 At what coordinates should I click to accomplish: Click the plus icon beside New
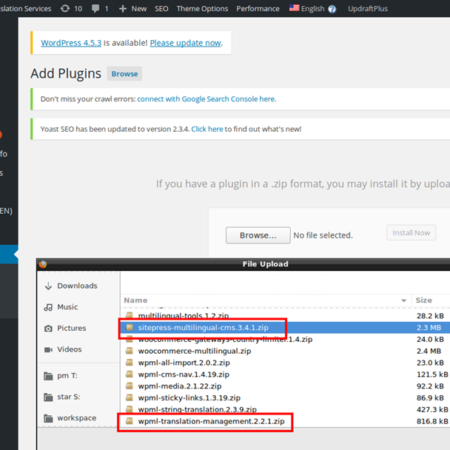click(x=123, y=9)
